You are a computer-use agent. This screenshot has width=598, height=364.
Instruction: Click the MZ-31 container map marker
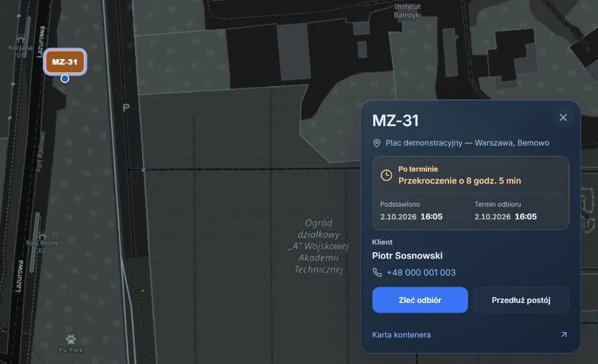tap(65, 62)
